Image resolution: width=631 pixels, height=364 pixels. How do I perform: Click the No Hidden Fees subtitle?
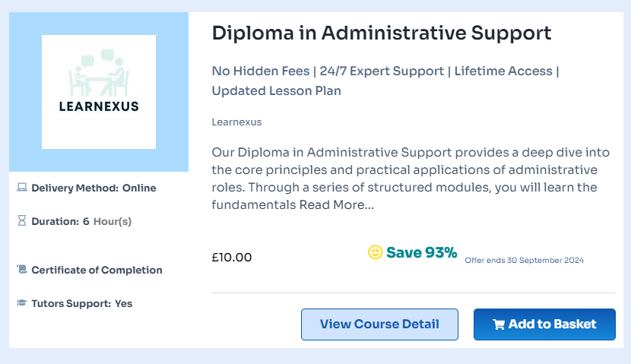385,81
